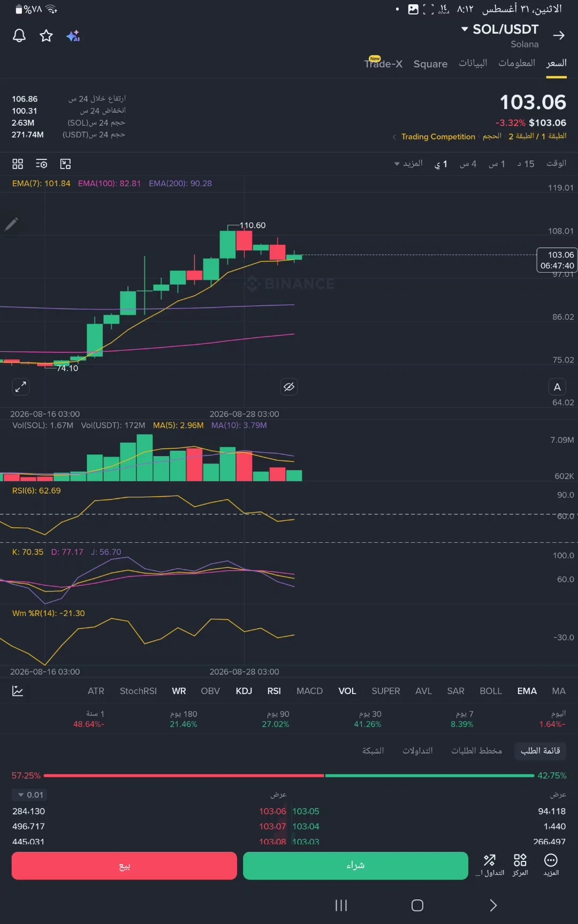Screen dimensions: 578x924
Task: Select the 1 س timeframe
Action: pyautogui.click(x=497, y=164)
